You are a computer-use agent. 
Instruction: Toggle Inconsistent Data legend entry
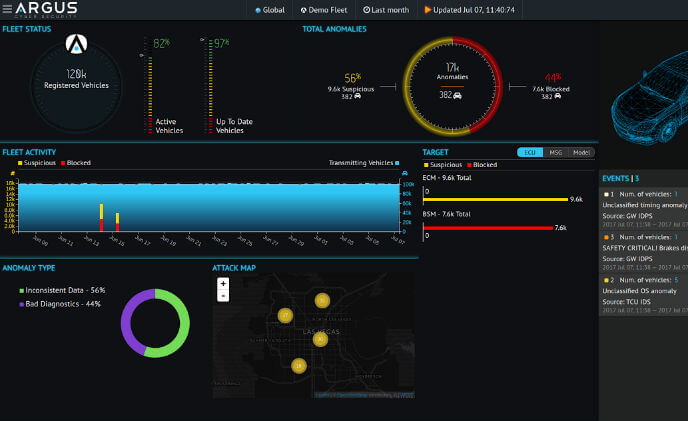[62, 290]
